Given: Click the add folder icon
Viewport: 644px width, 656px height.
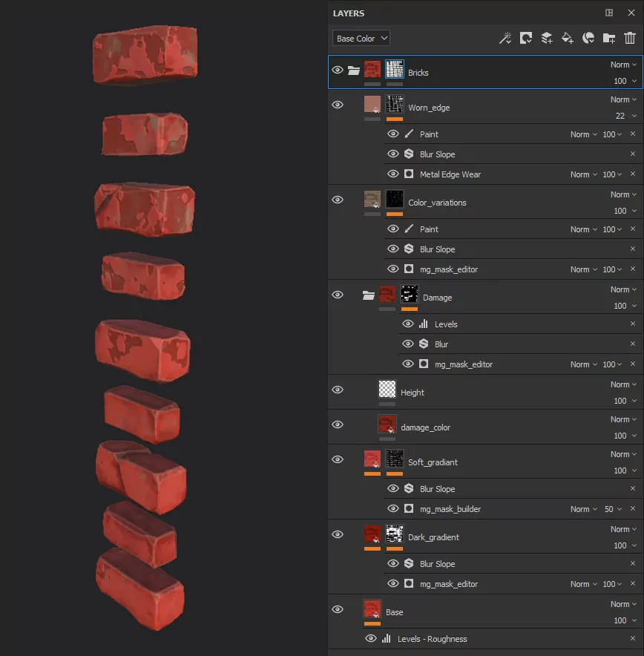Looking at the screenshot, I should [x=609, y=38].
